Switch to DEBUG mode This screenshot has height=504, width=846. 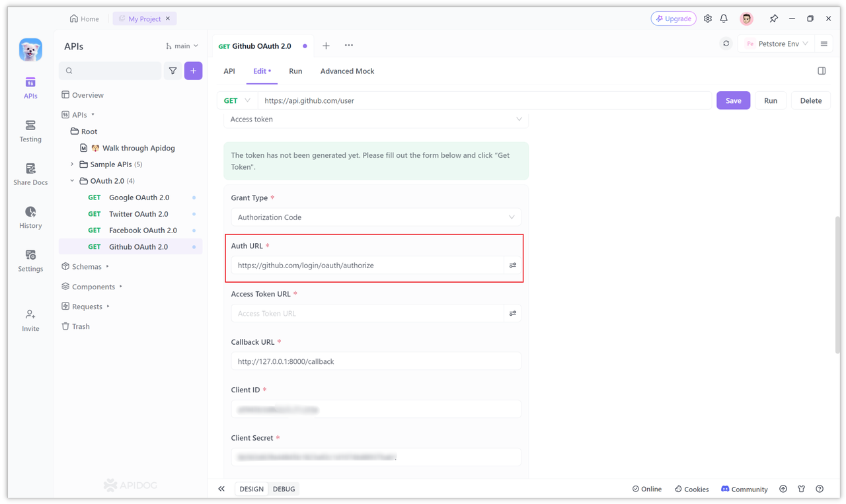click(284, 489)
